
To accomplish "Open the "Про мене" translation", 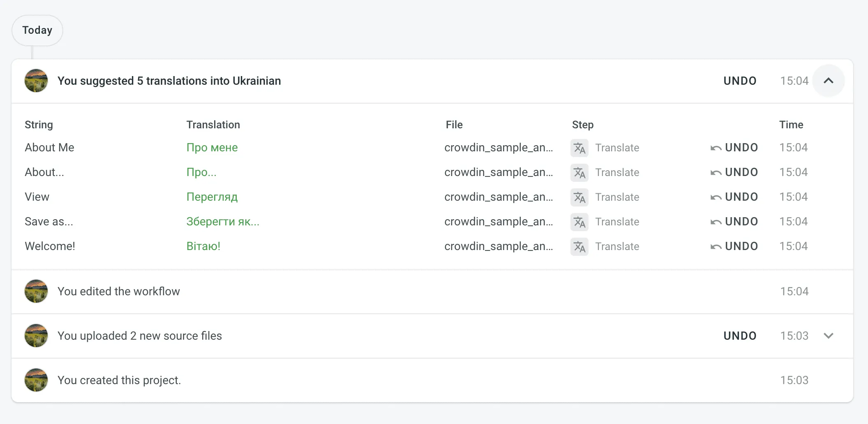I will tap(212, 148).
